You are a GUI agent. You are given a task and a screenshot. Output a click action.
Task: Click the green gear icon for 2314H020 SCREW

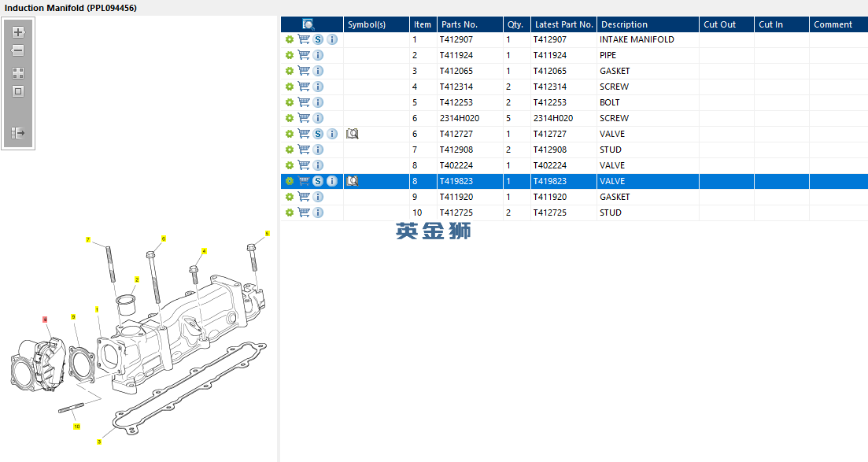[x=290, y=118]
